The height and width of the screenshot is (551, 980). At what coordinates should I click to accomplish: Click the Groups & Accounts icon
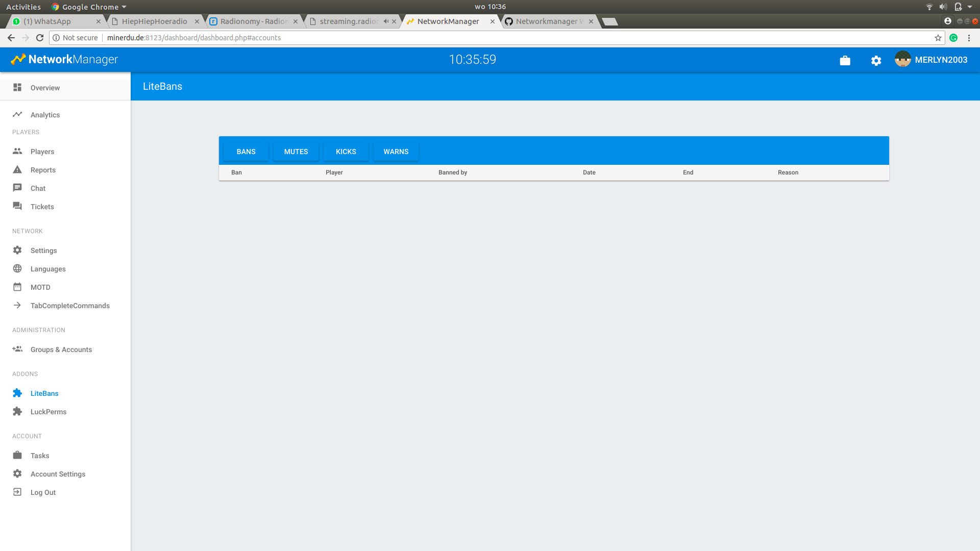[x=17, y=349]
